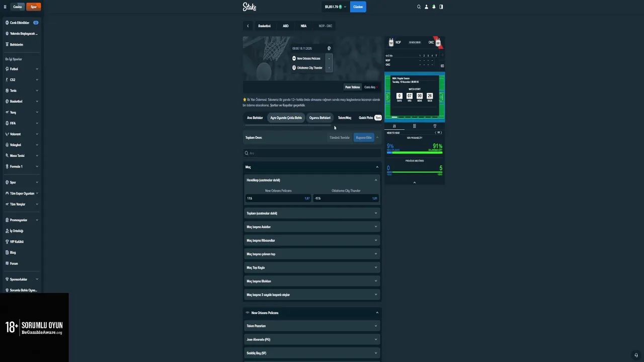
Task: Open the search magnifier in the header
Action: [419, 7]
